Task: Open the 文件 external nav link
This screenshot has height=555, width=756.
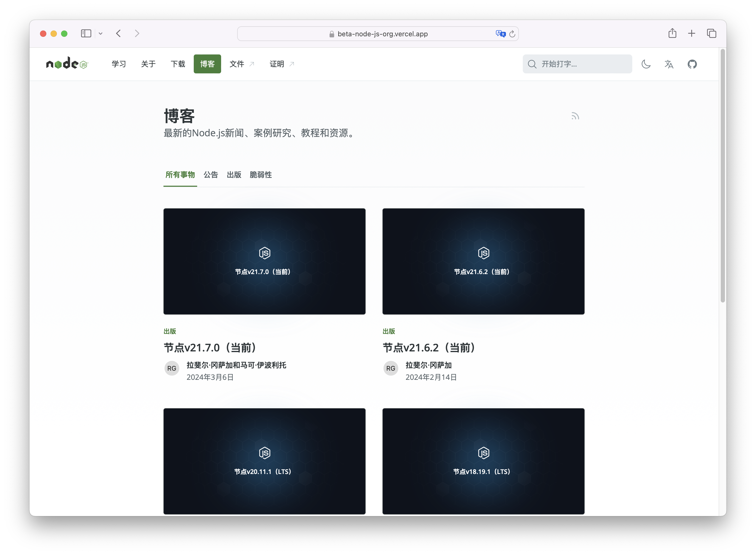Action: coord(242,64)
